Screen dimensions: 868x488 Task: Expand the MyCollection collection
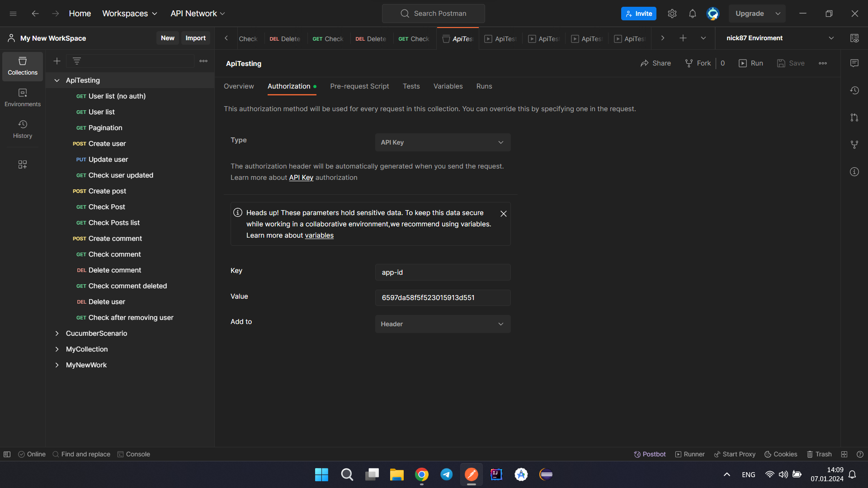click(x=57, y=349)
